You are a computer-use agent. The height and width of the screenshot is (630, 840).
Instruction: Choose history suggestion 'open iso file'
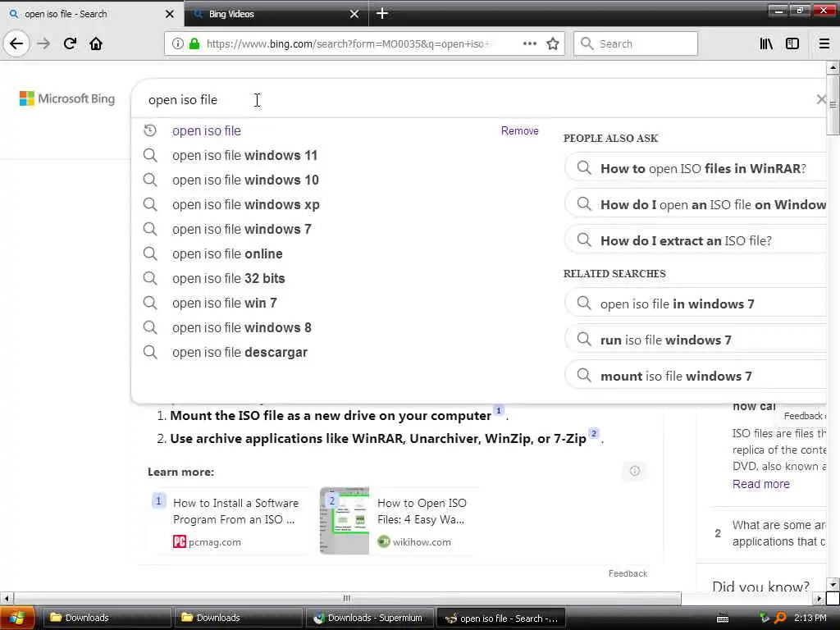pyautogui.click(x=207, y=130)
